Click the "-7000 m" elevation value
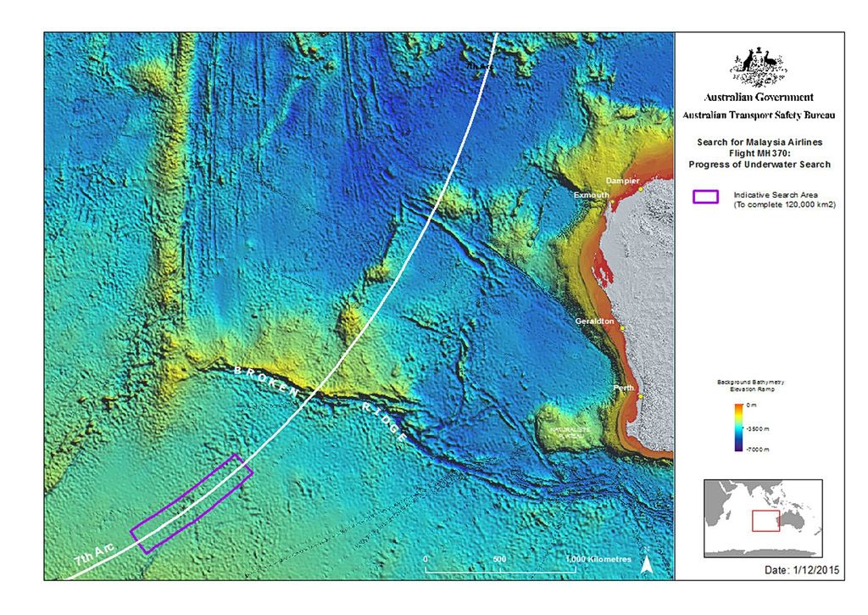Image resolution: width=868 pixels, height=615 pixels. pyautogui.click(x=757, y=450)
